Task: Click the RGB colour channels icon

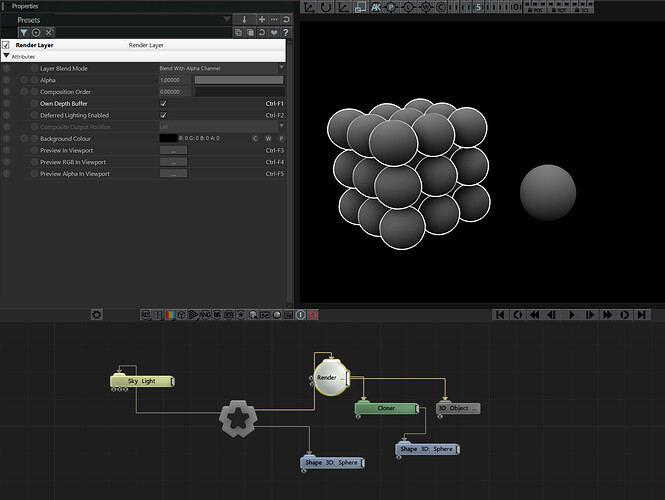Action: click(x=169, y=315)
